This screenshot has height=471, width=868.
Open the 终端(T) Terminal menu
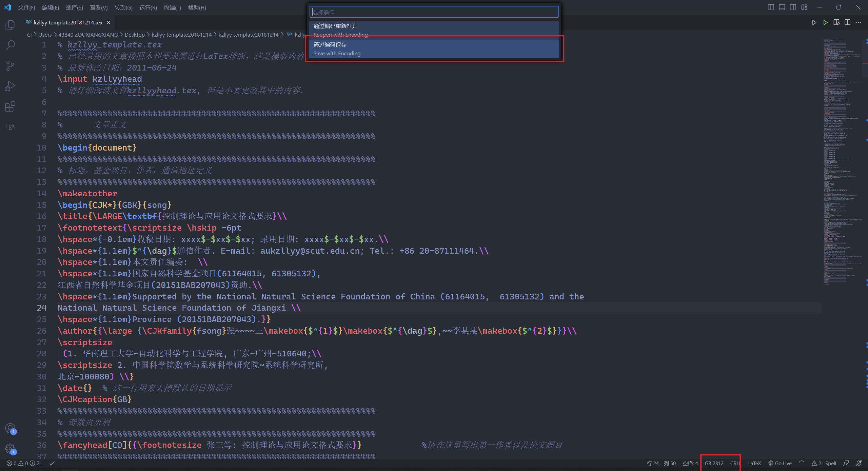[x=172, y=7]
